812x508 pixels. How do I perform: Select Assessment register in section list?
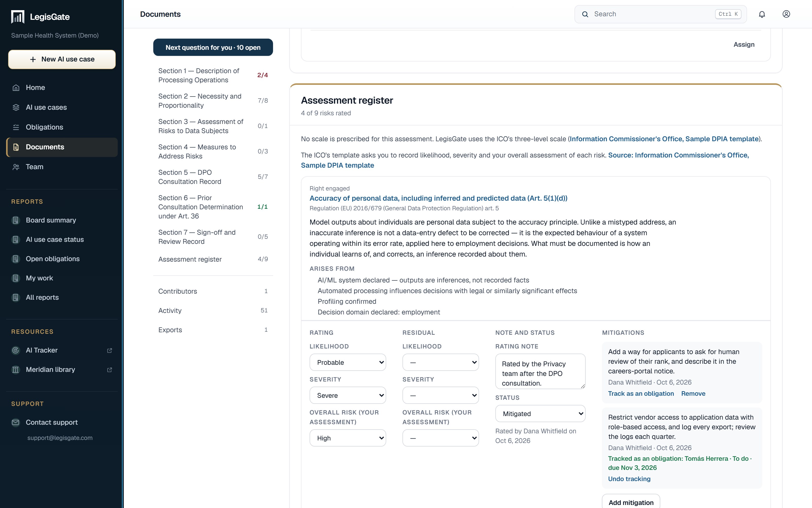pos(213,259)
